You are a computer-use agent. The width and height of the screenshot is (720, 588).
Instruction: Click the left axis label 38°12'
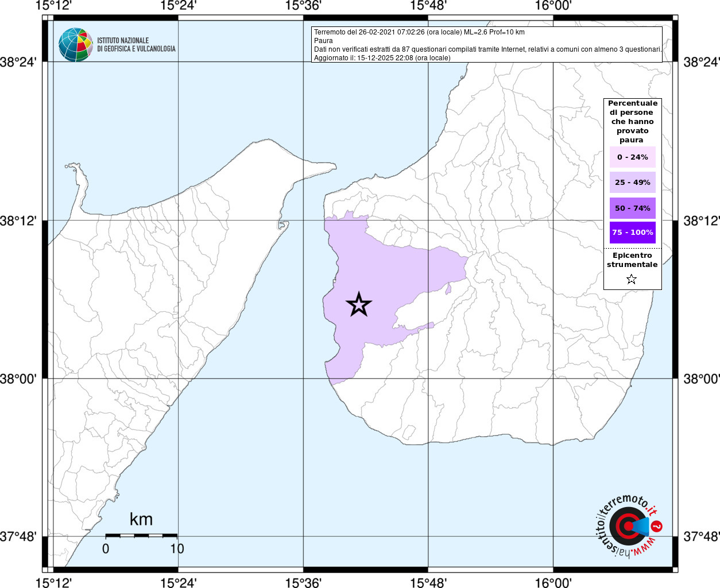pyautogui.click(x=18, y=220)
